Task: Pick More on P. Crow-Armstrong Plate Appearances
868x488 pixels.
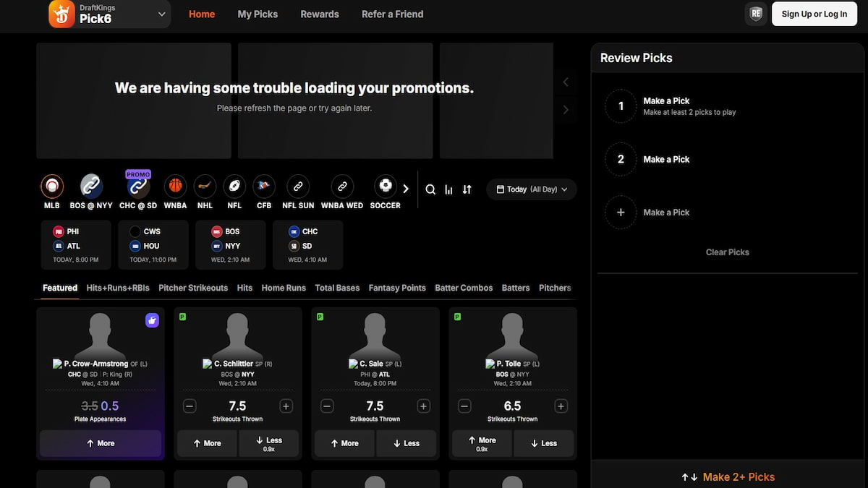Action: [101, 443]
